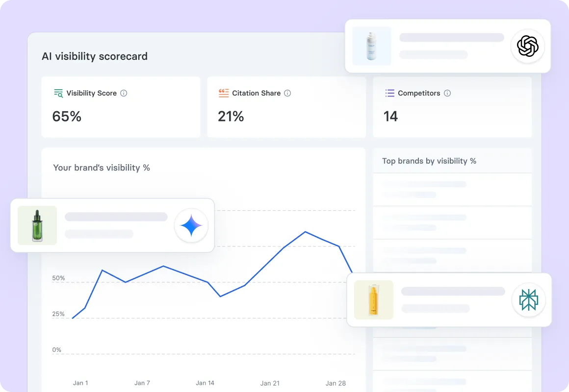Click the Competitors list icon

[389, 93]
